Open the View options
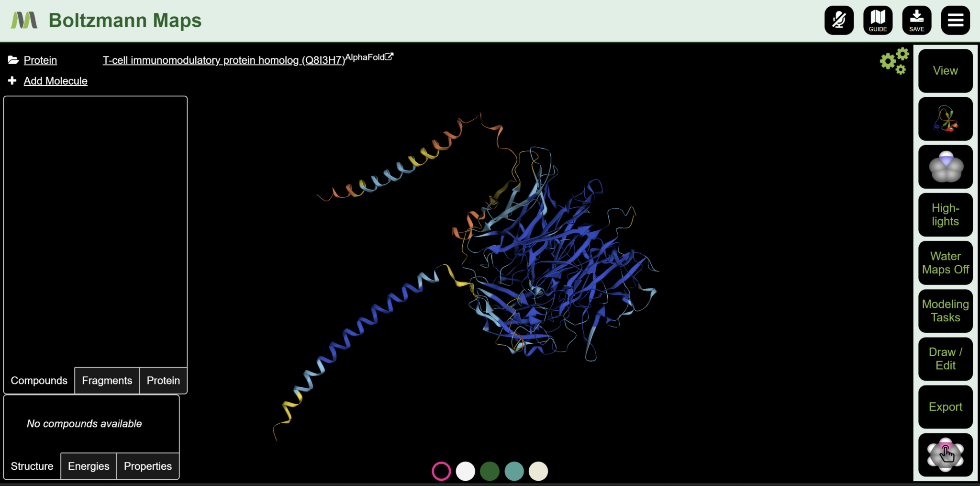This screenshot has width=980, height=486. click(945, 70)
